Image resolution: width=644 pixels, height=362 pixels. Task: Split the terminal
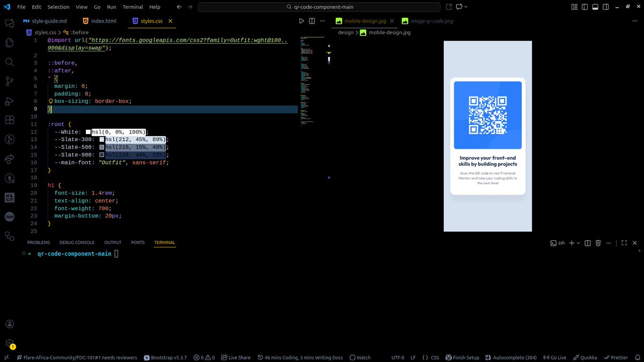pos(588,243)
